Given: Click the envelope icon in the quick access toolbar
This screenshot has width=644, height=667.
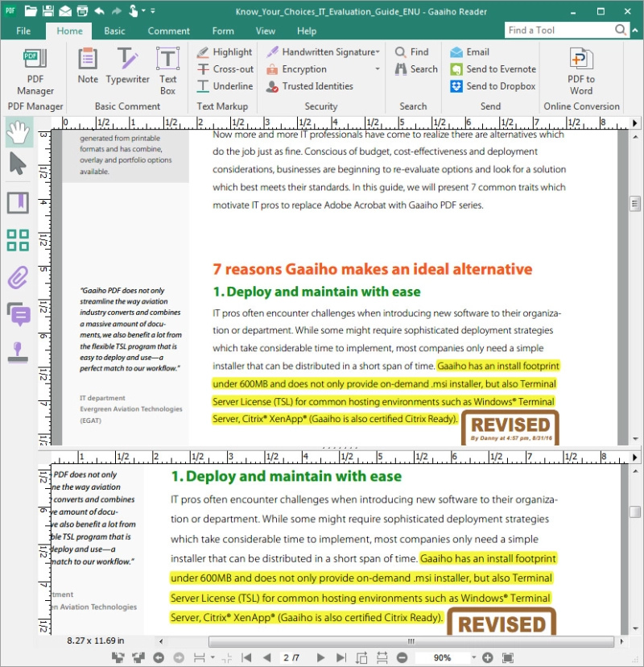Looking at the screenshot, I should click(65, 11).
